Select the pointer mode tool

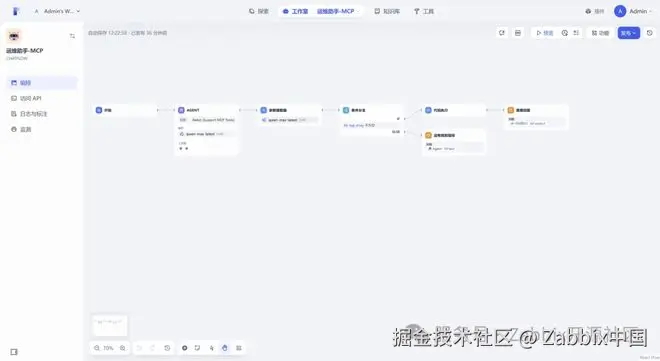(211, 348)
